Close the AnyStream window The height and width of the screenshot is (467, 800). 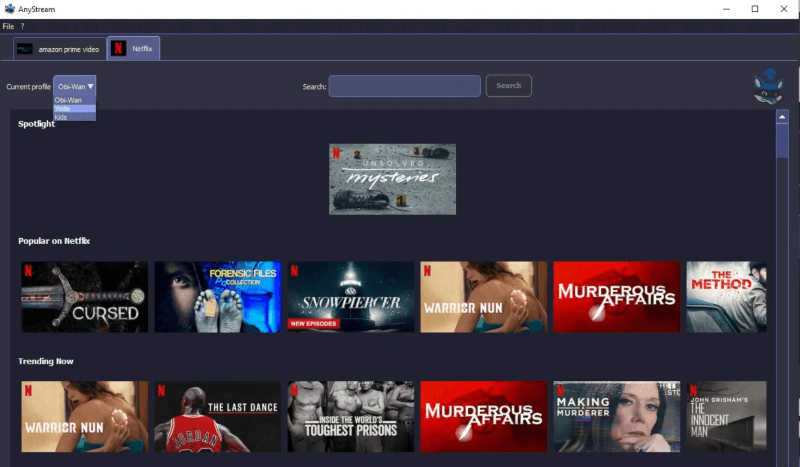coord(784,9)
